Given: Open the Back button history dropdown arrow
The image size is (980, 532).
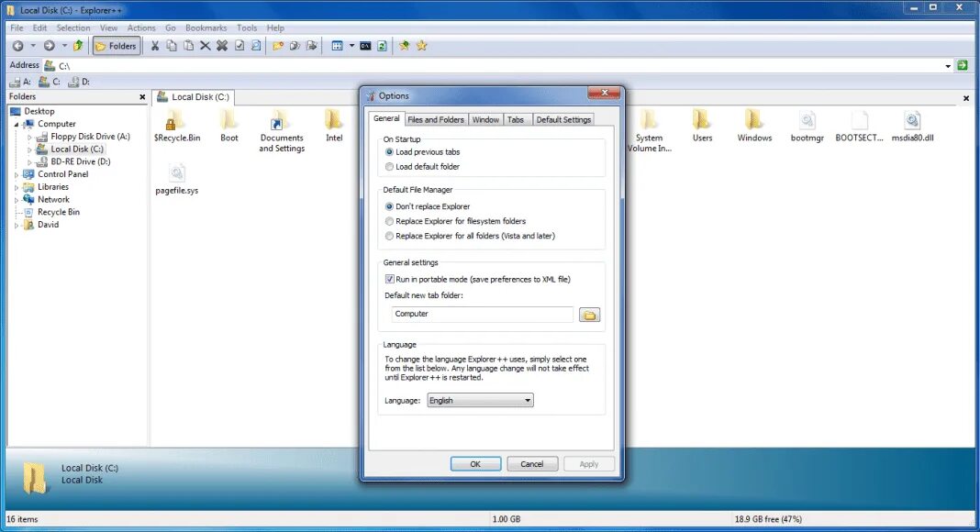Looking at the screenshot, I should 33,46.
